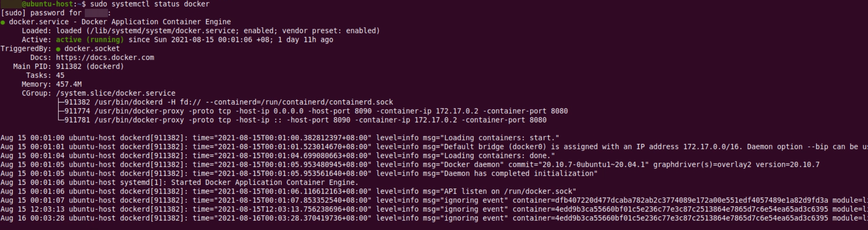Click the green "active (running)" status text
868x230 pixels.
tap(90, 40)
